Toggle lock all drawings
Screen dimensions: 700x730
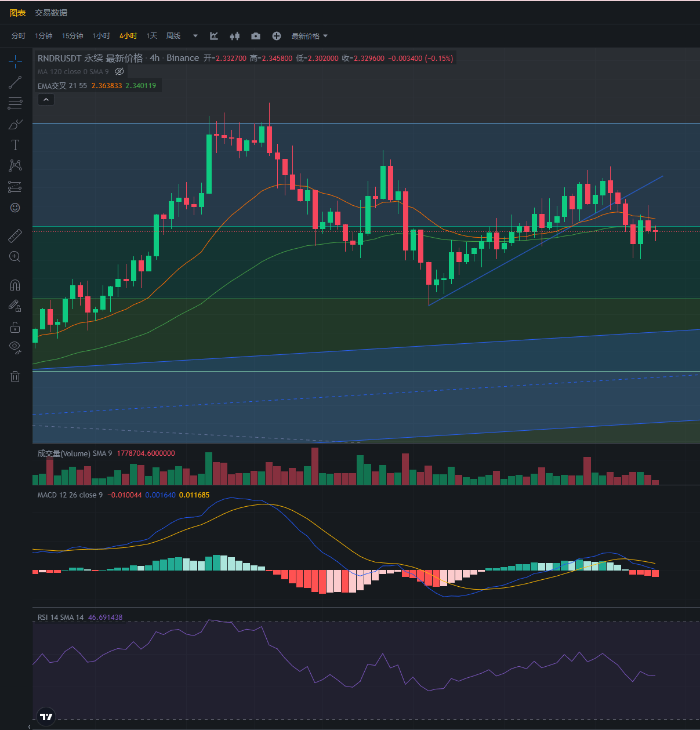(15, 328)
